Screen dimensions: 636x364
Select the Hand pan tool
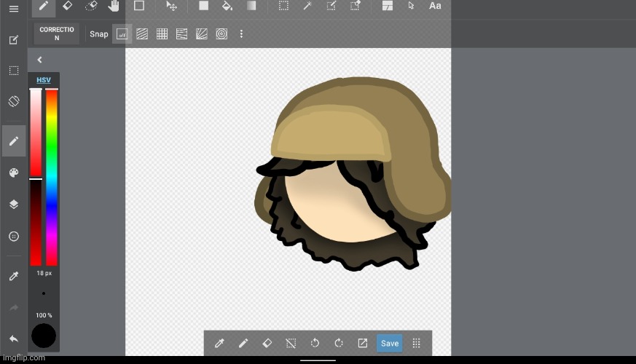click(x=114, y=6)
